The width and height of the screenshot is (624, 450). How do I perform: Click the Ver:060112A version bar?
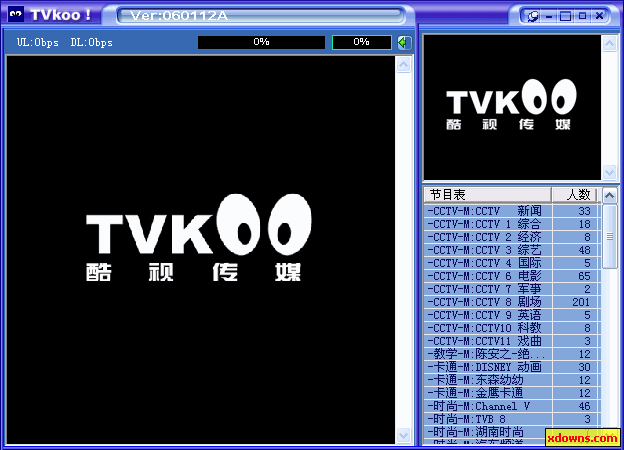pos(261,16)
